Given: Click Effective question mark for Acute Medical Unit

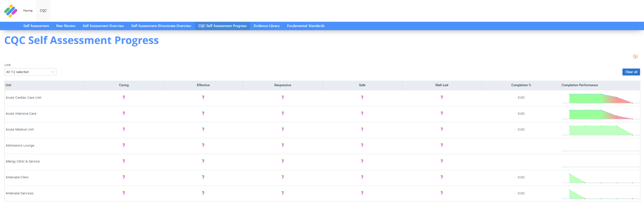Looking at the screenshot, I should coord(203,129).
